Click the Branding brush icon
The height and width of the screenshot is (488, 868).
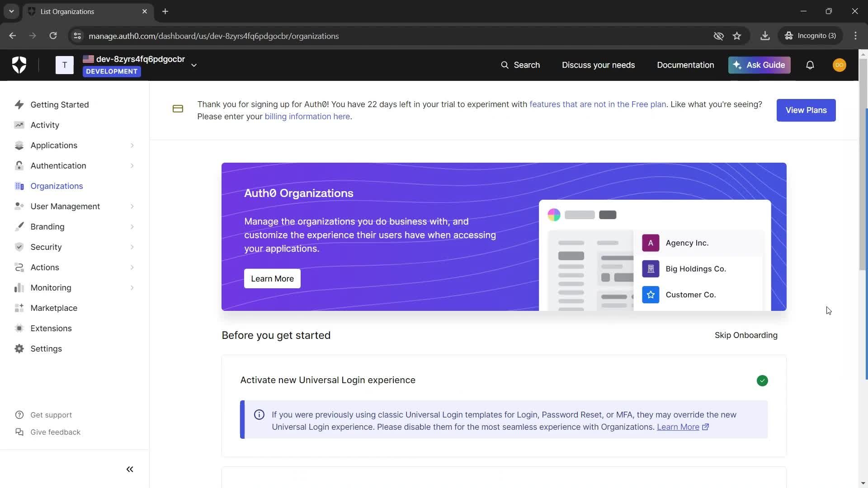point(19,227)
